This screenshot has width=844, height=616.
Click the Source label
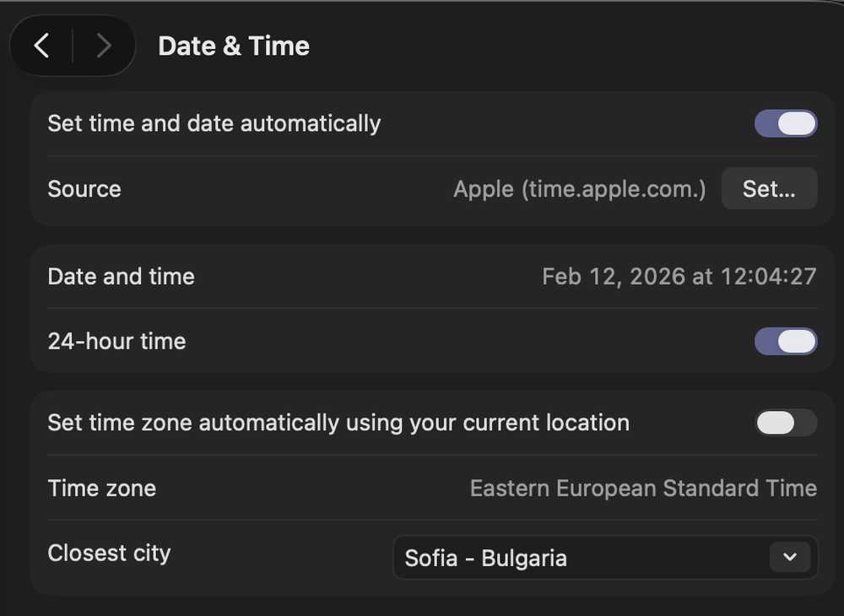[x=84, y=189]
